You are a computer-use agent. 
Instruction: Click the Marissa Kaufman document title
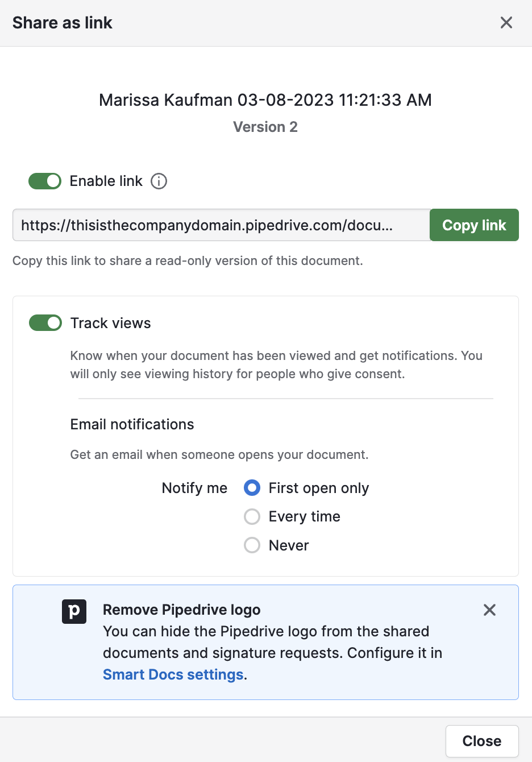(x=265, y=100)
